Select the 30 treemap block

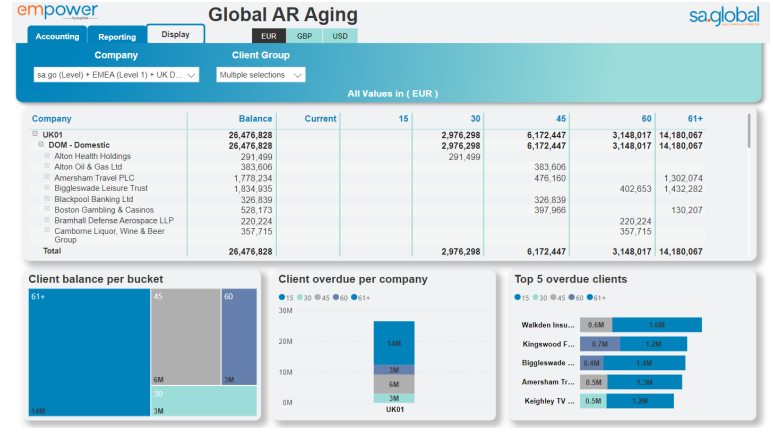[204, 401]
